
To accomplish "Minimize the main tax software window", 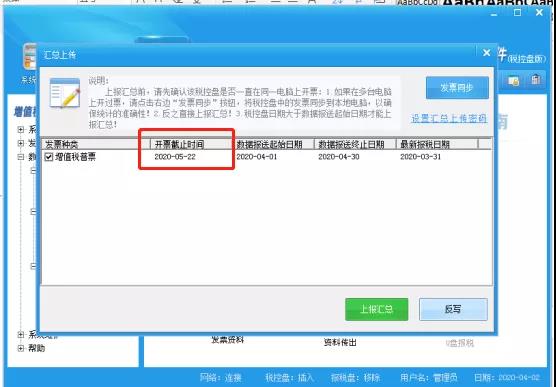I will pos(495,14).
